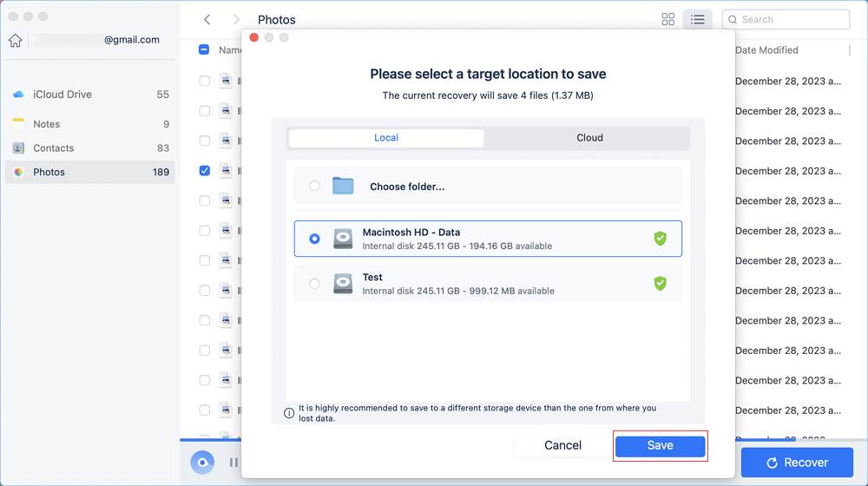
Task: Click the home icon in sidebar
Action: point(15,41)
